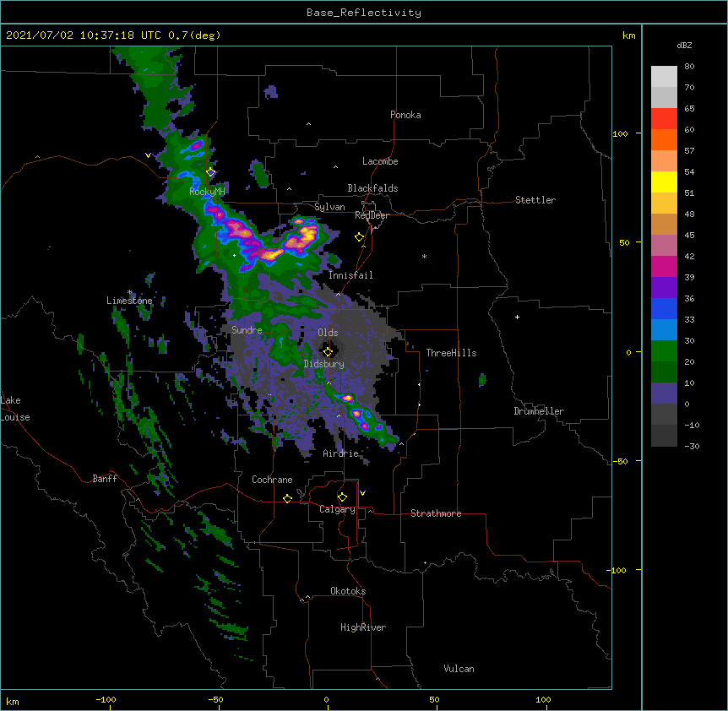Image resolution: width=728 pixels, height=711 pixels.
Task: Click the timestamp 2021/07/02 10:37:18 UTC
Action: coord(84,35)
